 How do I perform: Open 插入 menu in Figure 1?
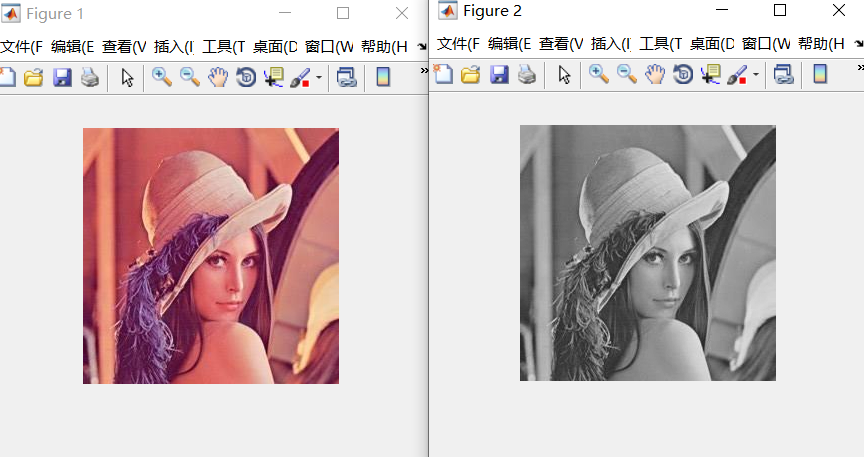[174, 47]
